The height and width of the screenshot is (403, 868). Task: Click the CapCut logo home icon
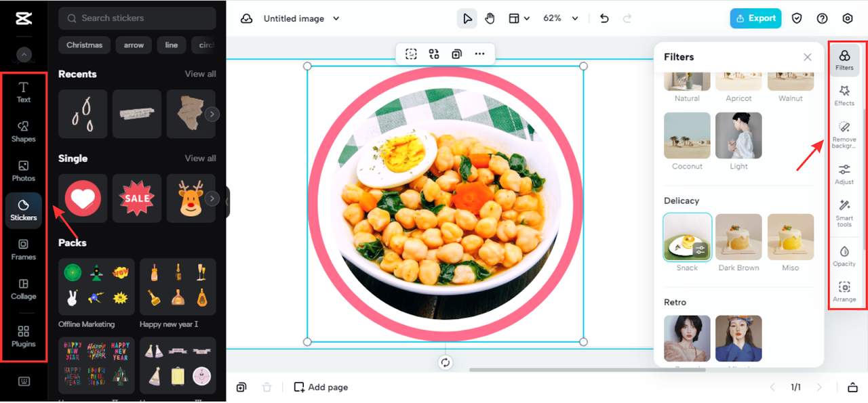[x=24, y=18]
